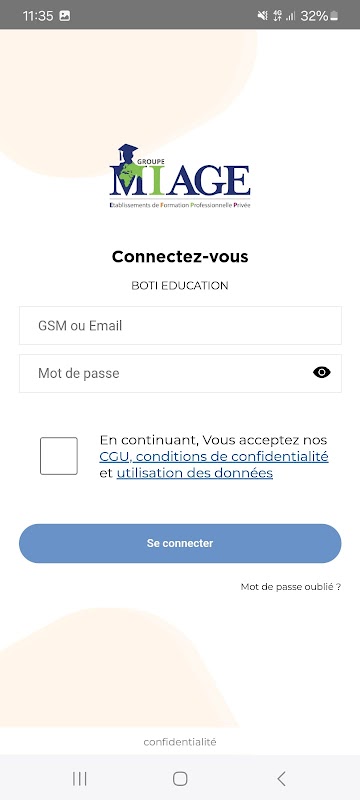Image resolution: width=360 pixels, height=800 pixels.
Task: Open CGU, conditions de confidentialité link
Action: pyautogui.click(x=214, y=456)
